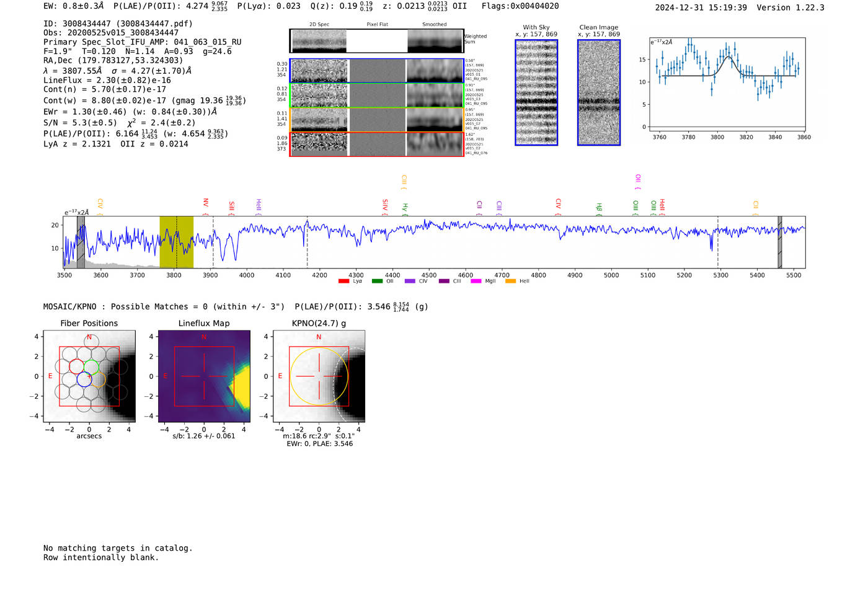Click the Cont(n) = 5.70(±0.17)e-17 value
The height and width of the screenshot is (591, 868).
click(105, 89)
